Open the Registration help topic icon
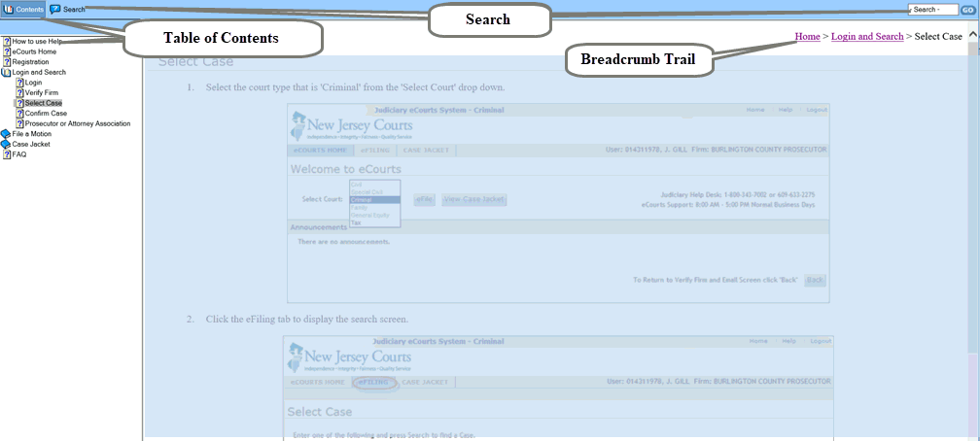Screen dimensions: 980x441 click(7, 62)
